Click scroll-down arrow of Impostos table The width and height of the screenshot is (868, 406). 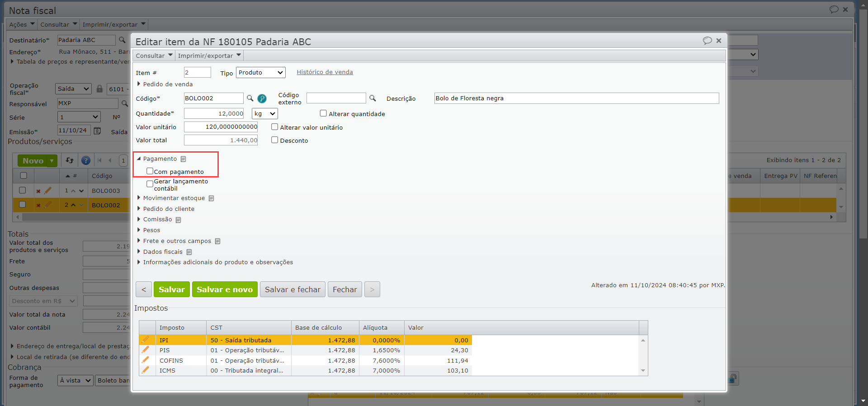(643, 371)
